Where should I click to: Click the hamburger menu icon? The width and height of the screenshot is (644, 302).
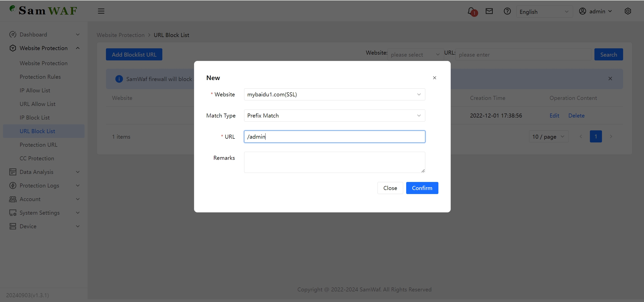click(101, 11)
